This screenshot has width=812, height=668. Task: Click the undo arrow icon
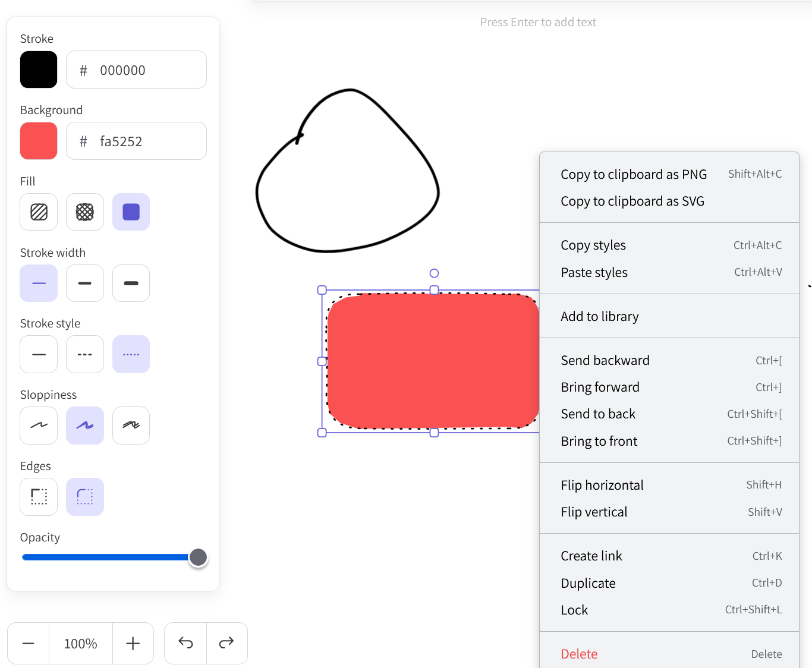185,643
